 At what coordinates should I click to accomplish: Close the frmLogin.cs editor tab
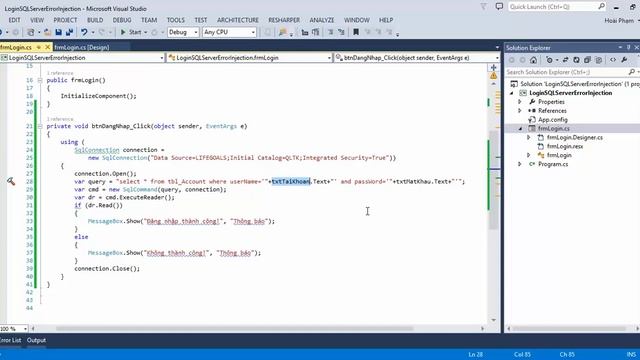[48, 47]
